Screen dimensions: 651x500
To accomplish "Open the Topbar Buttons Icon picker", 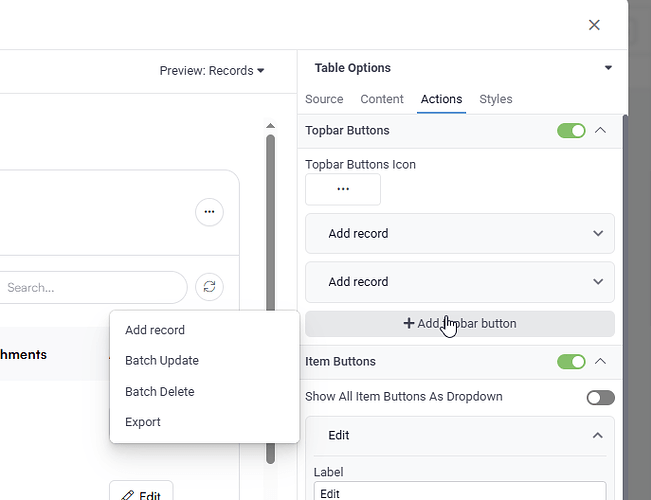I will coord(343,189).
